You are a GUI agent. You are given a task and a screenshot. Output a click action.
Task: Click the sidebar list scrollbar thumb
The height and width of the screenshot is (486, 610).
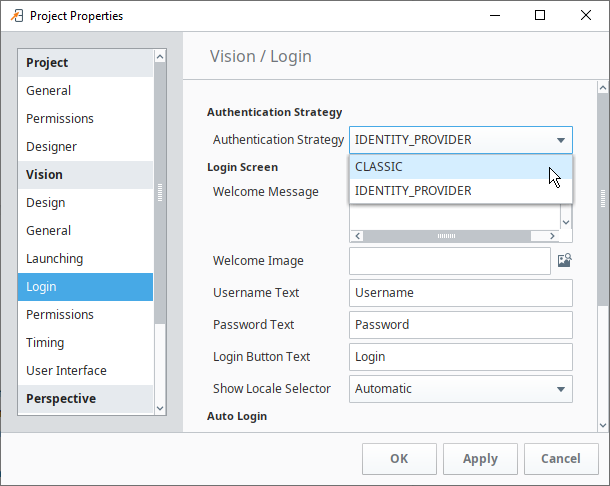point(160,193)
